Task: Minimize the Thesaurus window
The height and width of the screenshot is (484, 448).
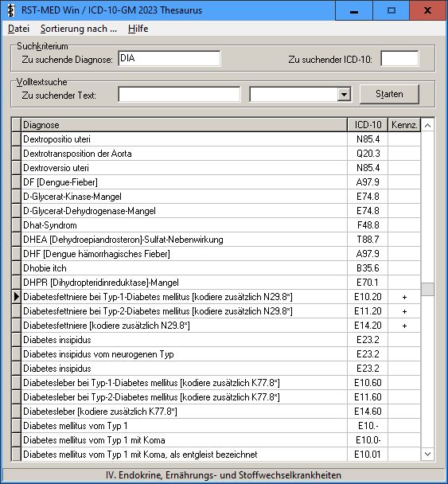Action: coord(354,10)
